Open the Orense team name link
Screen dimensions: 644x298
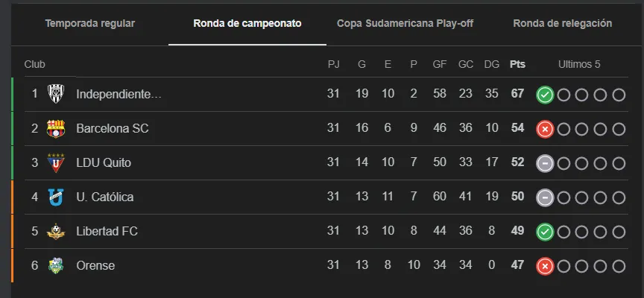click(x=95, y=265)
